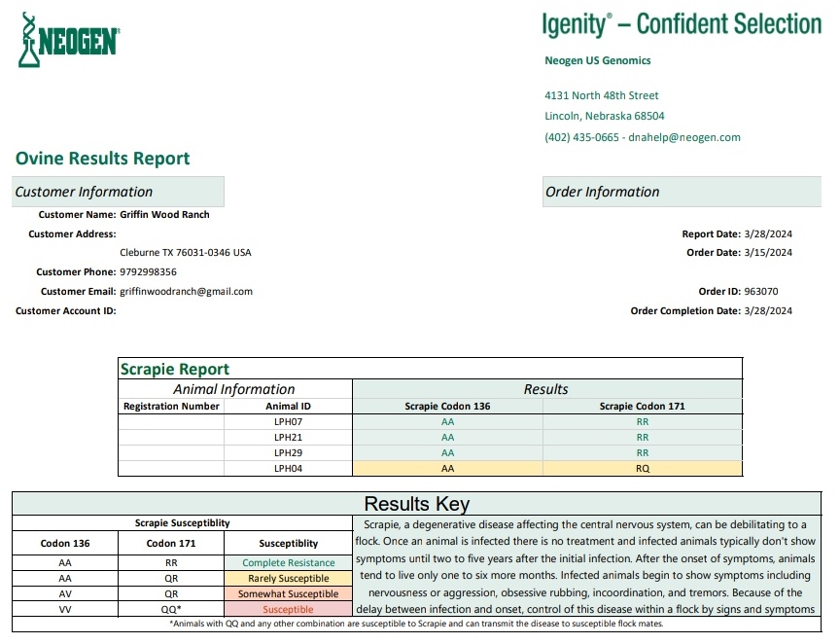
Task: Click the Codon 171 RR result for LPH29
Action: [x=643, y=453]
